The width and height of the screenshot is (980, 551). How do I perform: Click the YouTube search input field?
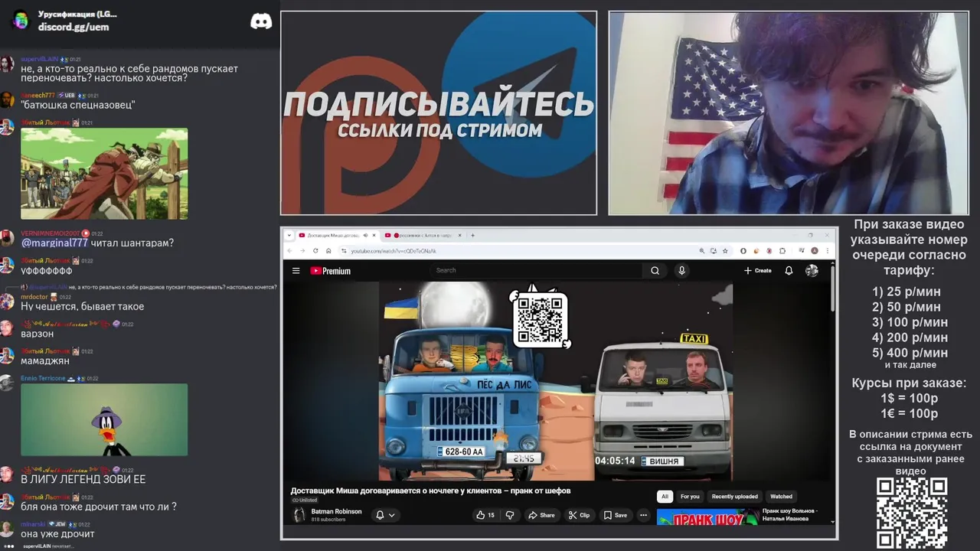click(536, 270)
